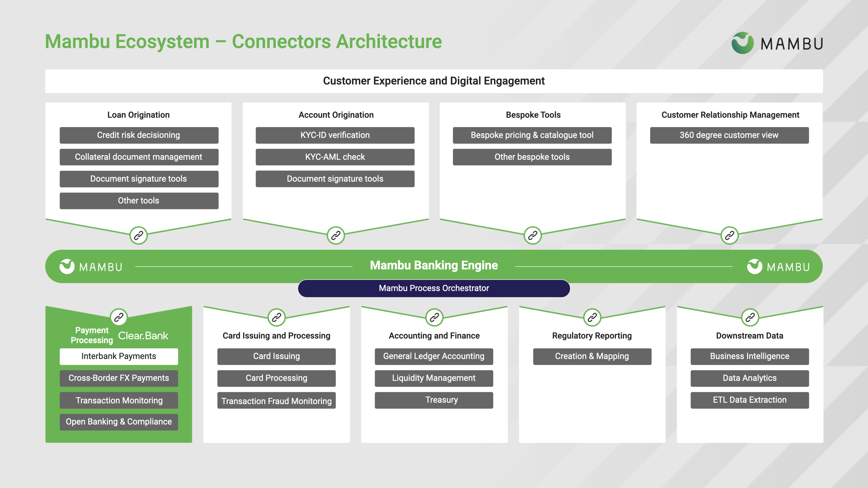Expand the Account Origination section

click(x=335, y=114)
